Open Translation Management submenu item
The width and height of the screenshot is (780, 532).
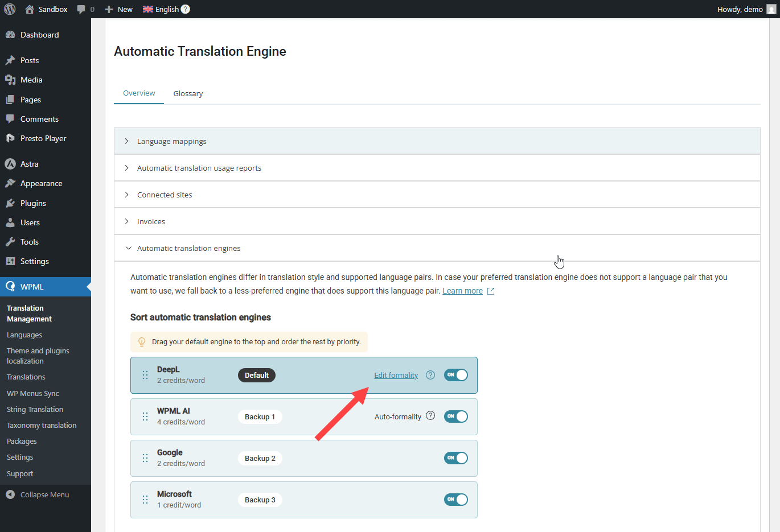(29, 314)
